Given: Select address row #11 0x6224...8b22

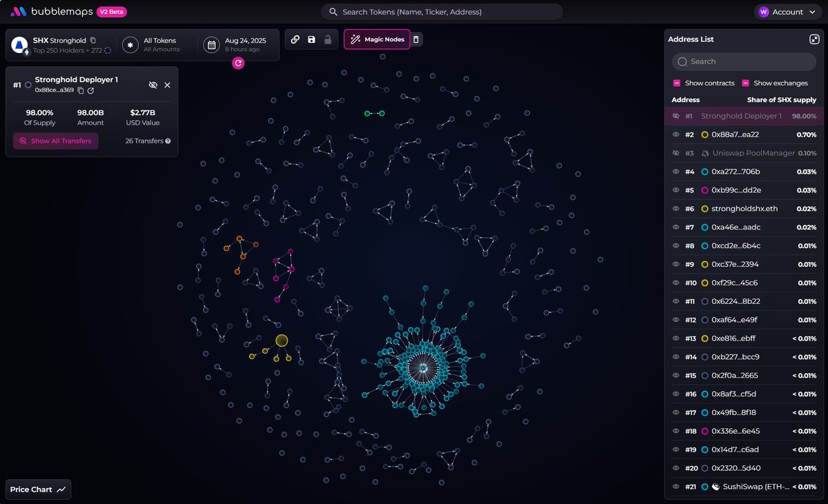Looking at the screenshot, I should pyautogui.click(x=744, y=301).
